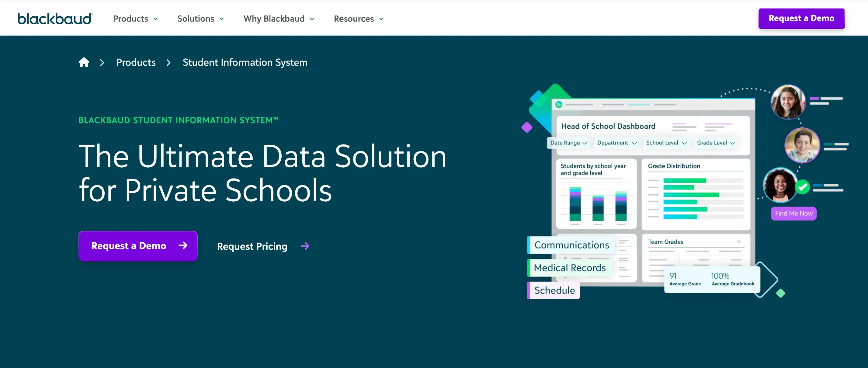868x368 pixels.
Task: Click the Ultimate Data Solution headline
Action: click(262, 173)
